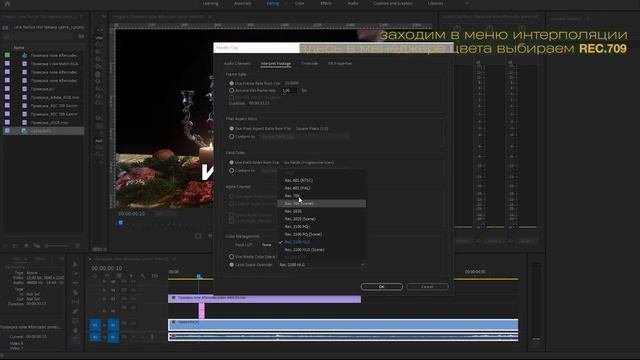Screen dimensions: 640x360
Task: Toggle A1 source patching button
Action: (x=95, y=337)
